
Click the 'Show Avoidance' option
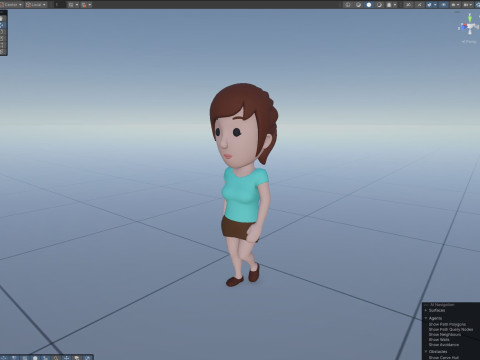tap(444, 345)
